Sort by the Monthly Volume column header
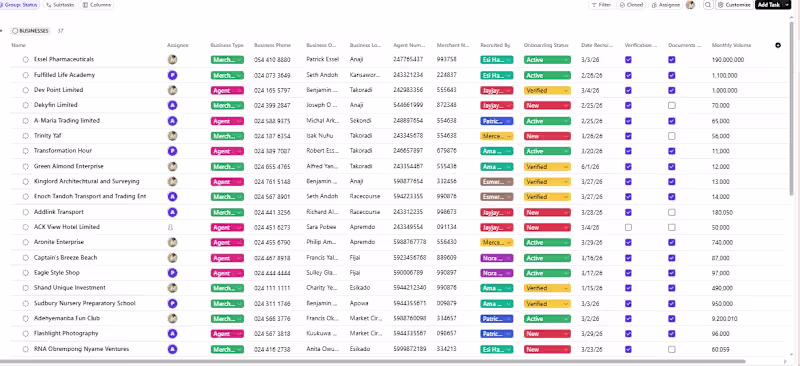Image resolution: width=800 pixels, height=366 pixels. pos(731,45)
